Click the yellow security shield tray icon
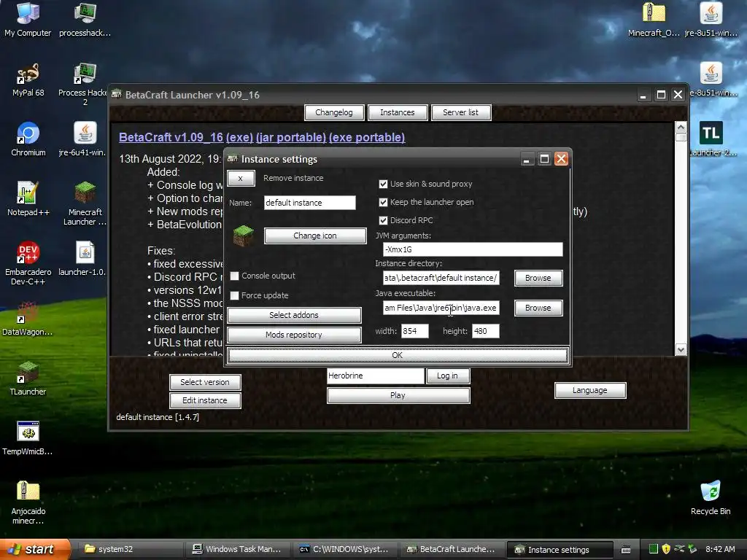This screenshot has height=560, width=747. [x=666, y=549]
